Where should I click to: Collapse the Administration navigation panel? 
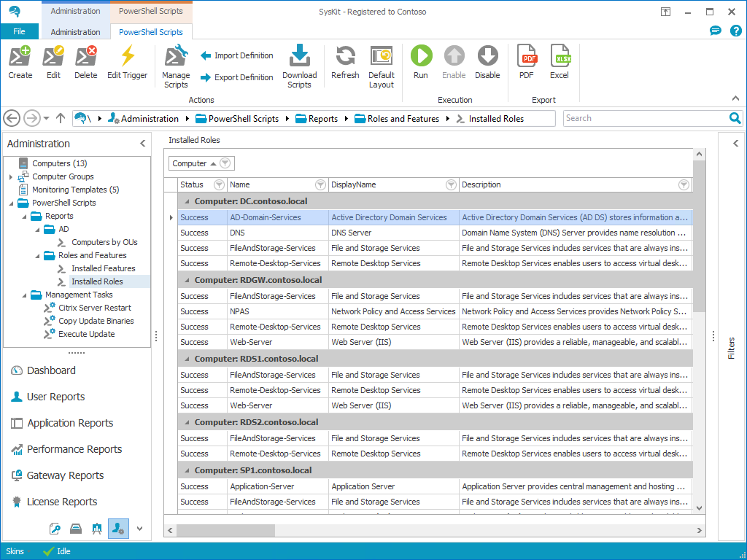143,144
